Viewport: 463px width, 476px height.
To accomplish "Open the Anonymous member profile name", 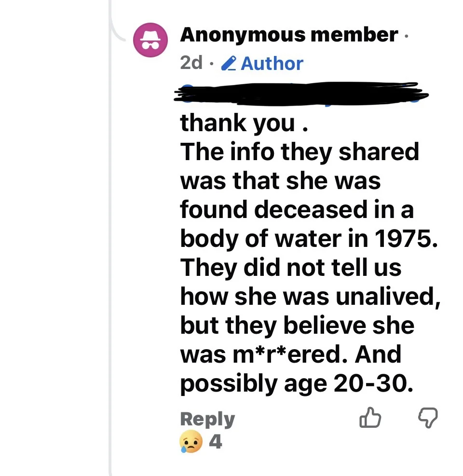I will pyautogui.click(x=289, y=35).
